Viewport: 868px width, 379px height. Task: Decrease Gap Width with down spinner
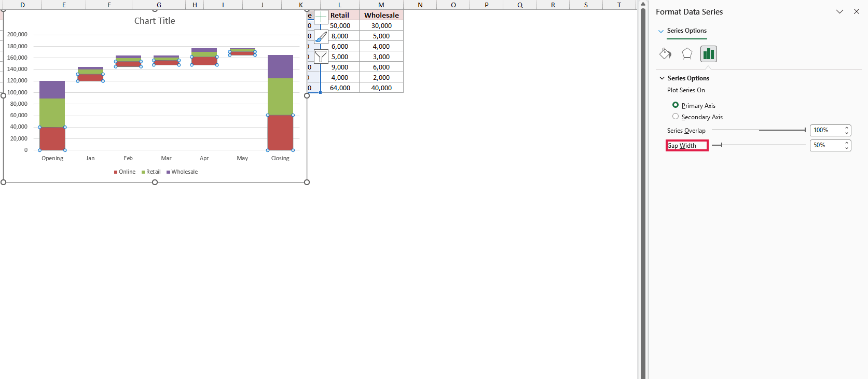[x=847, y=148]
